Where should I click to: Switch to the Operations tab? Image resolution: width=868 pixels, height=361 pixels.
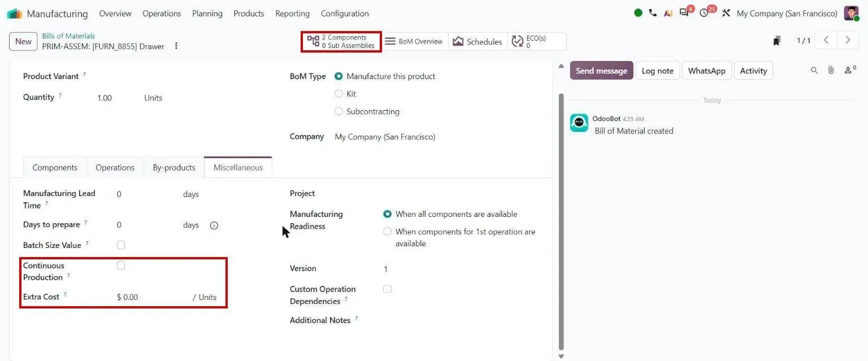tap(115, 168)
